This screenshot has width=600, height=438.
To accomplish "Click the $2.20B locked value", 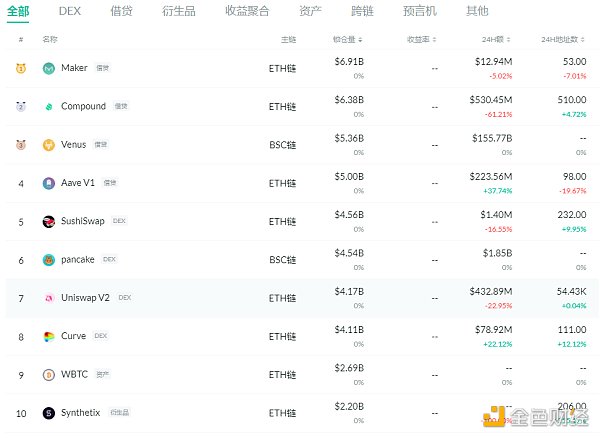I will pos(349,406).
